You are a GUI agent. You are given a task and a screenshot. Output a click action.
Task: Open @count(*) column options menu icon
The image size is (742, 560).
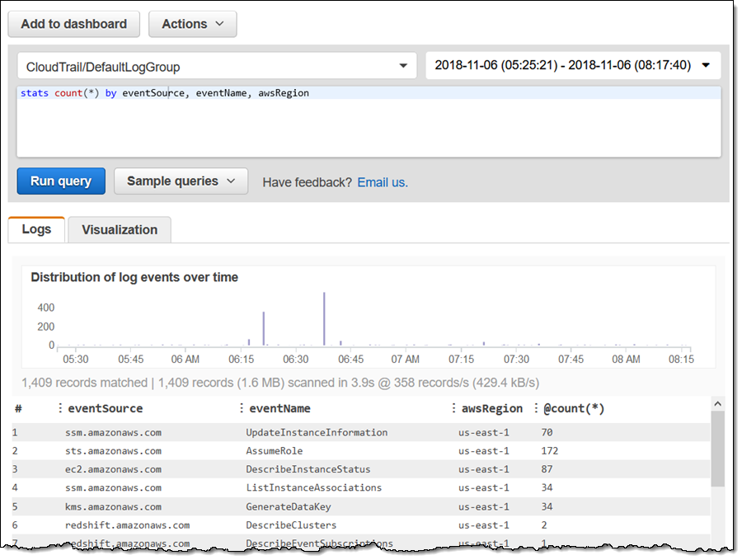pos(536,408)
